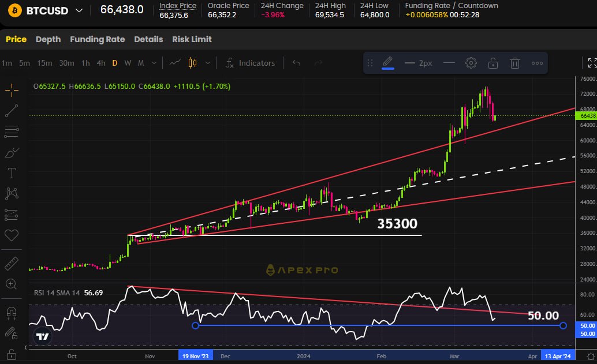Switch to line chart style
This screenshot has height=364, width=597.
coord(175,63)
